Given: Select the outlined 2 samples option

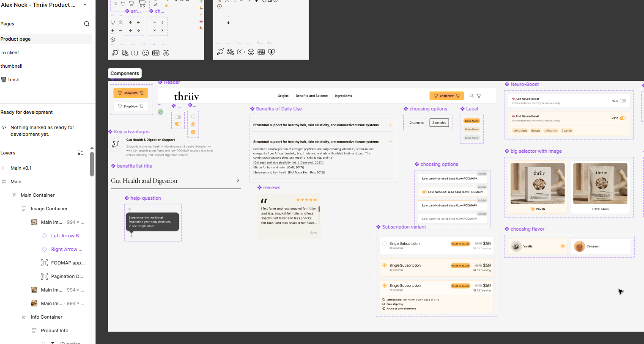Looking at the screenshot, I should (440, 123).
